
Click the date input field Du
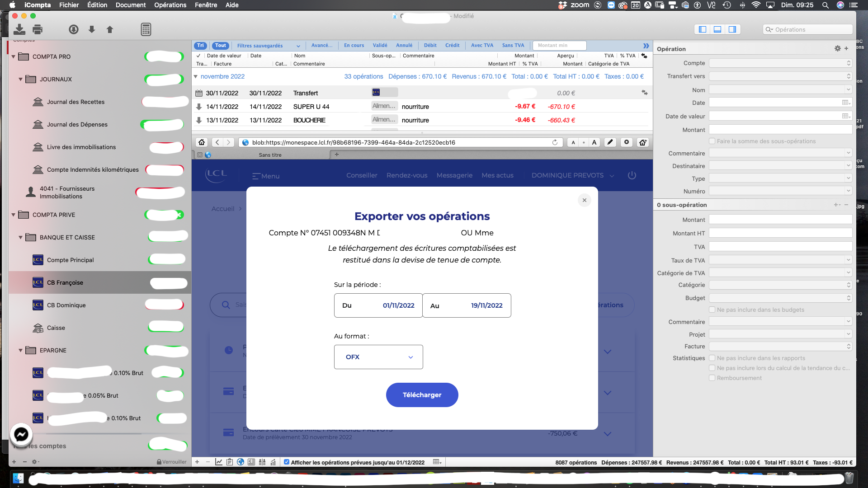pyautogui.click(x=378, y=305)
